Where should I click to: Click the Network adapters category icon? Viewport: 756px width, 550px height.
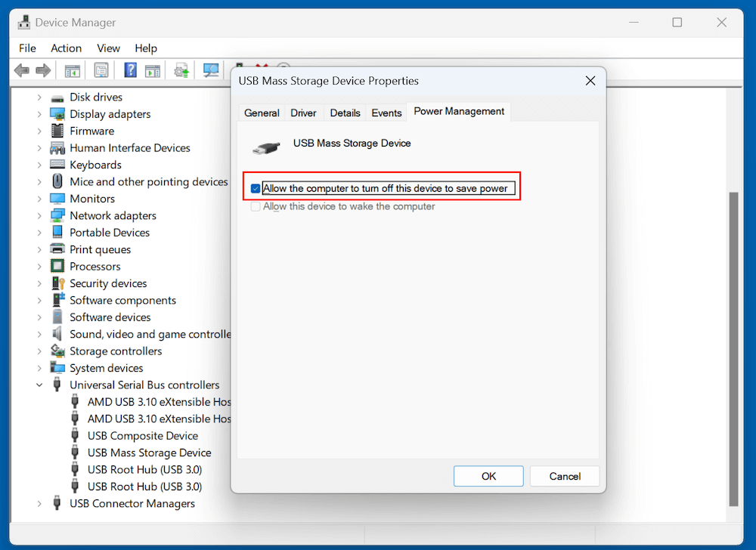click(x=57, y=215)
